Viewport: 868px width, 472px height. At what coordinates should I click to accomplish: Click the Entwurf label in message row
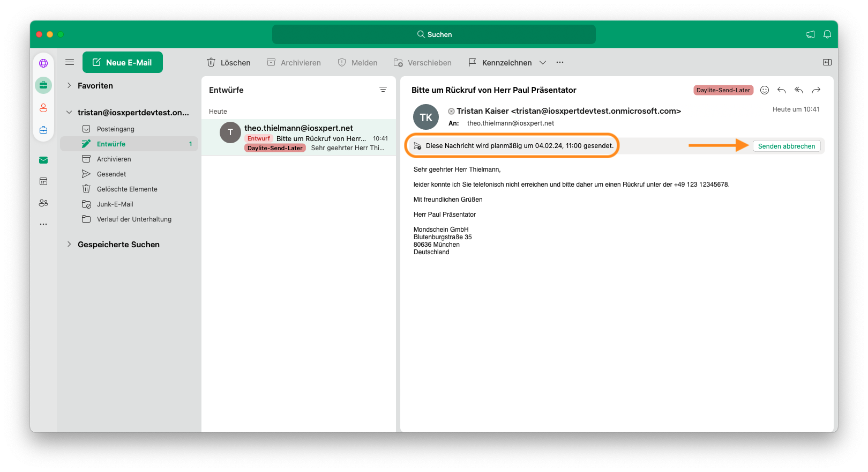click(259, 138)
